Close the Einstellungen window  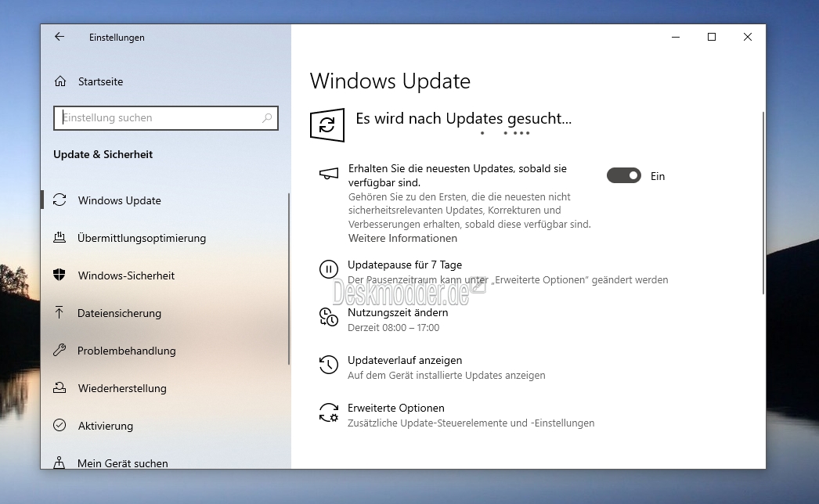748,37
